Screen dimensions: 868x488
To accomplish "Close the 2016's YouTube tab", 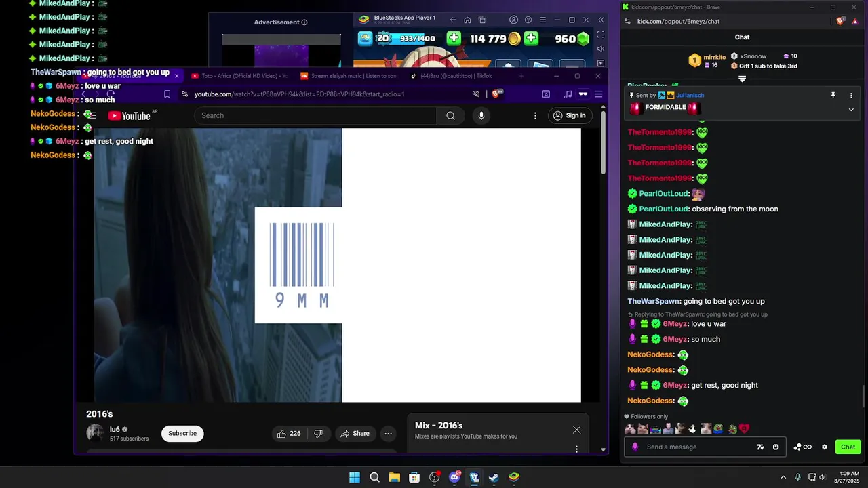I will tap(176, 76).
